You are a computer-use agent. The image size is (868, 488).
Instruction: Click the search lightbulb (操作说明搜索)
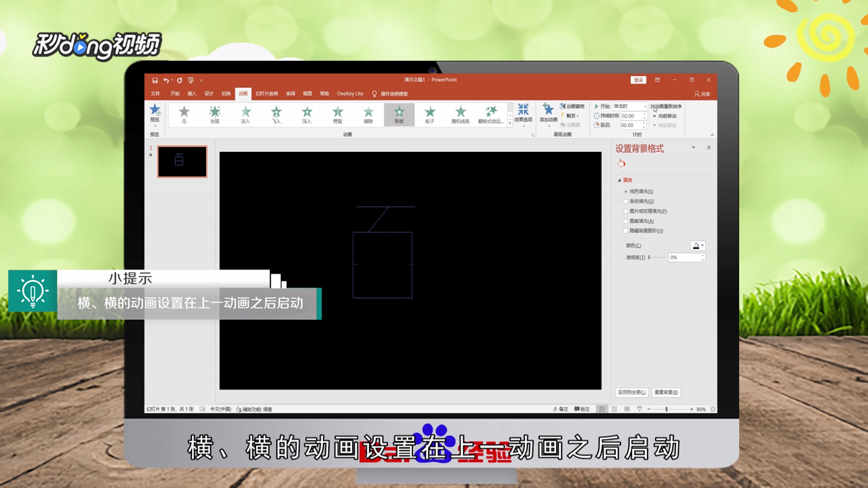pos(374,94)
